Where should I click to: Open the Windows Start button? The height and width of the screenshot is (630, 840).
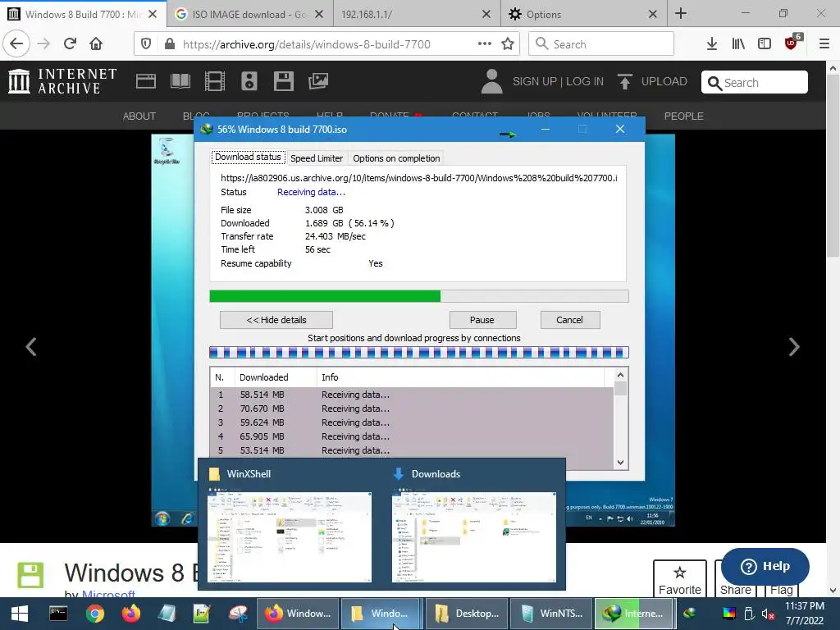point(20,614)
